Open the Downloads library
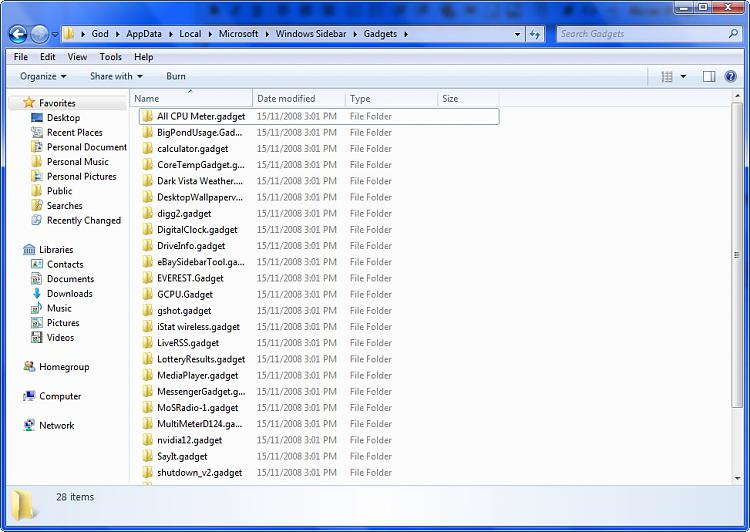Screen dimensions: 750x532 pyautogui.click(x=69, y=294)
